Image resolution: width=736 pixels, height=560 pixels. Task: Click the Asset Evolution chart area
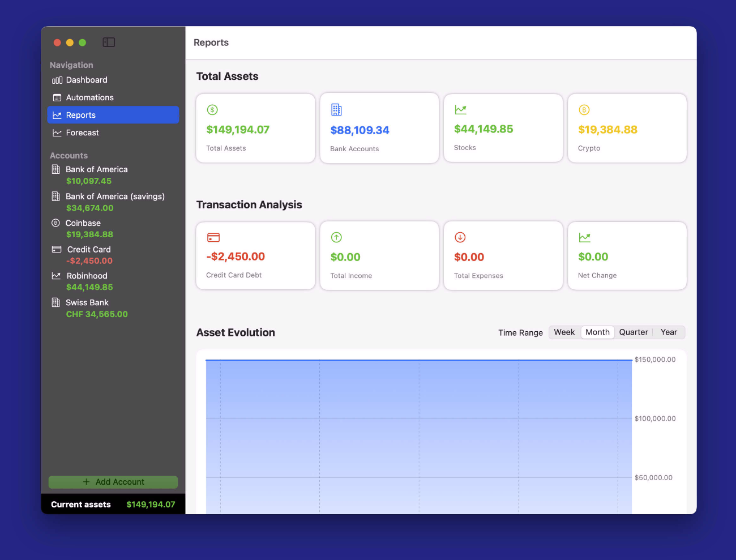419,436
